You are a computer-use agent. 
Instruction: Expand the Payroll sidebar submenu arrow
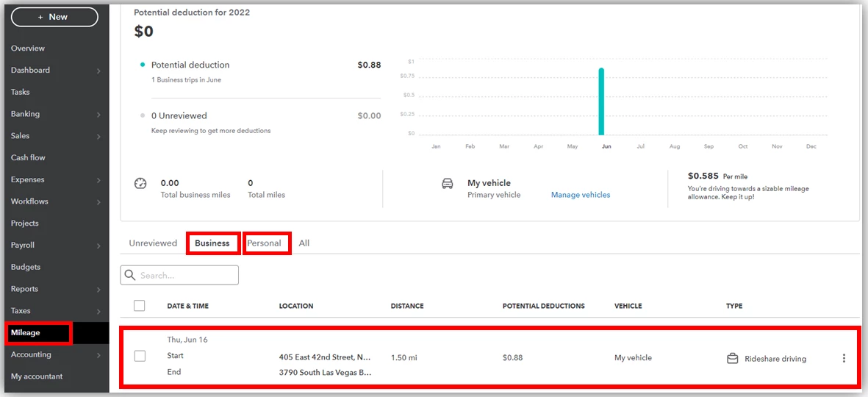(x=98, y=246)
